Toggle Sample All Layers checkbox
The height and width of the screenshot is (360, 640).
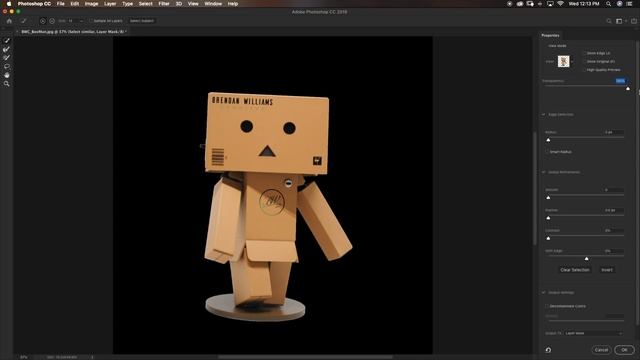[x=91, y=21]
